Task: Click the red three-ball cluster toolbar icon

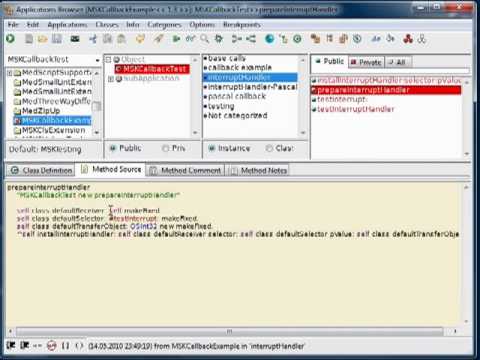Action: [x=408, y=39]
